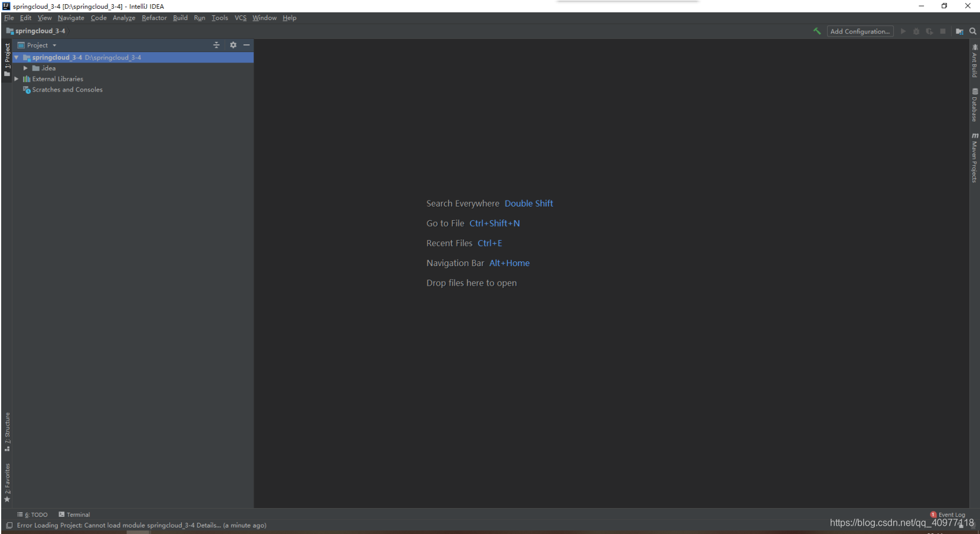
Task: Click the Project panel title icon
Action: (x=21, y=45)
